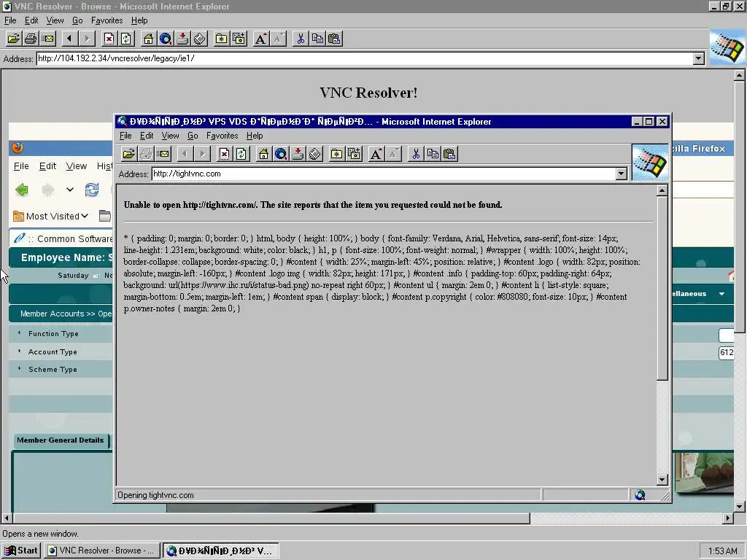Click Home icon in VNC Resolver window toolbar

[148, 39]
